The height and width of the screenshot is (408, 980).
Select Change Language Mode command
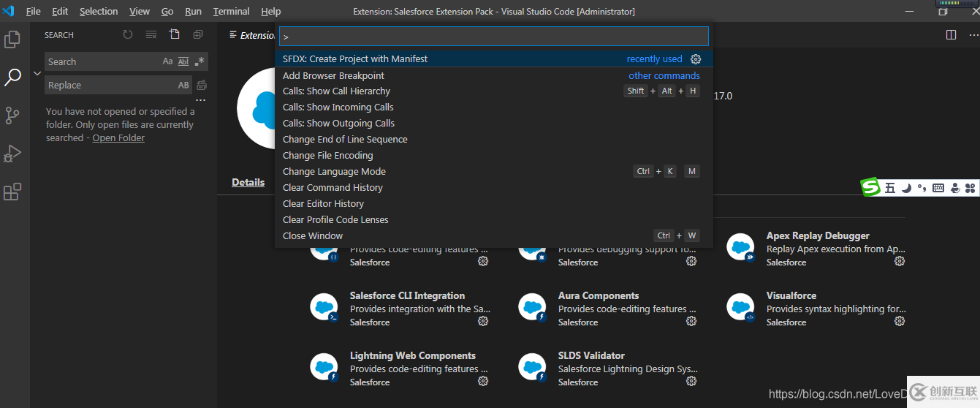click(x=493, y=171)
